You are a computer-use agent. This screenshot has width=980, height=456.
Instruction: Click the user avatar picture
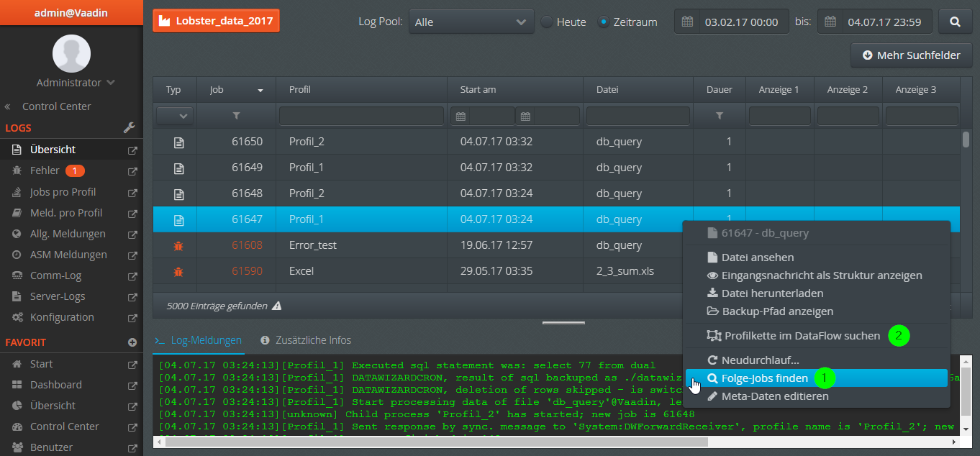(71, 53)
